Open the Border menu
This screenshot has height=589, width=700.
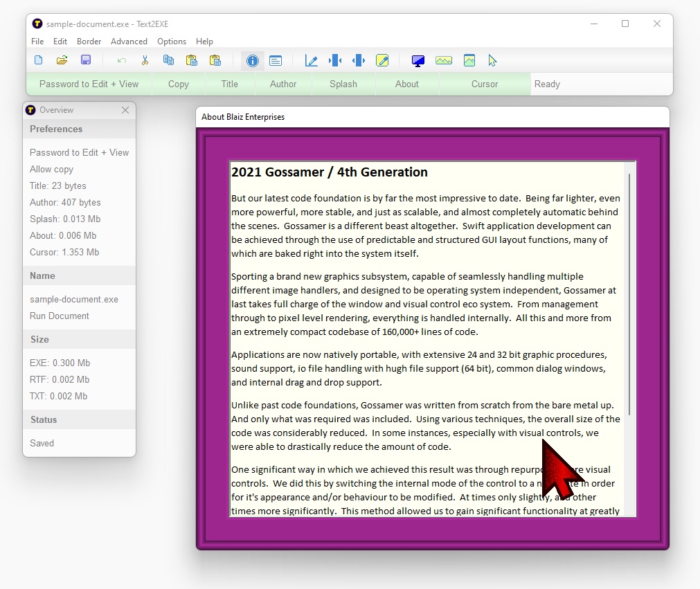coord(89,42)
